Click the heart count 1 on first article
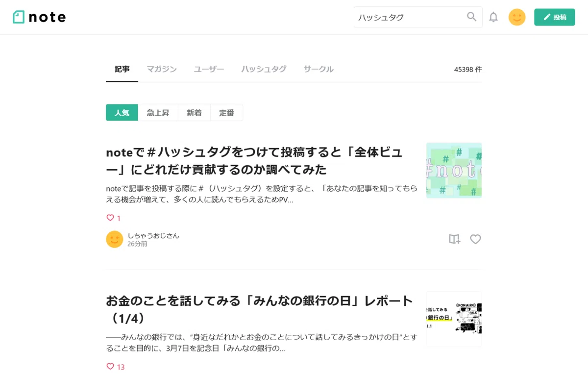This screenshot has width=588, height=374. tap(114, 218)
